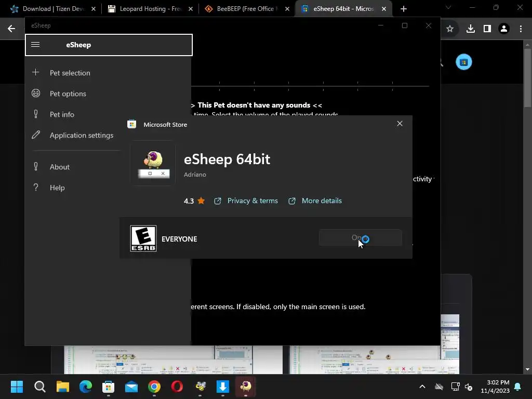The width and height of the screenshot is (532, 399).
Task: Show hidden system tray icons
Action: (422, 387)
